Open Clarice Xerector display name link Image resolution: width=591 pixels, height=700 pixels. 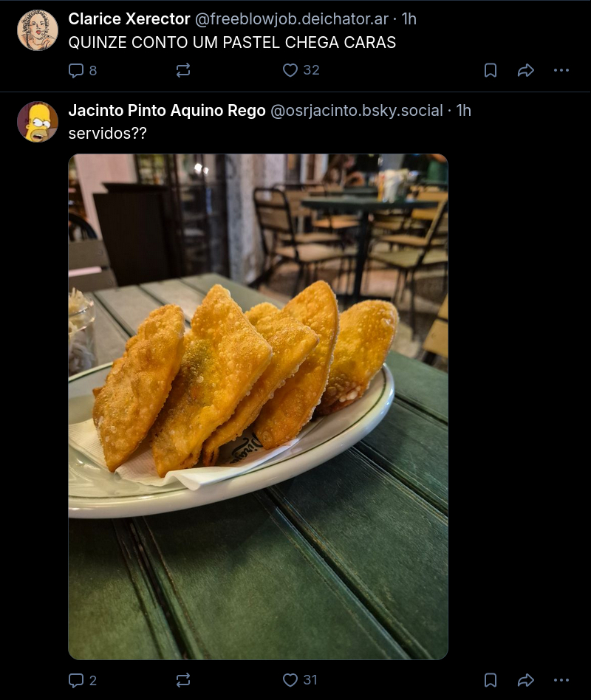tap(129, 19)
